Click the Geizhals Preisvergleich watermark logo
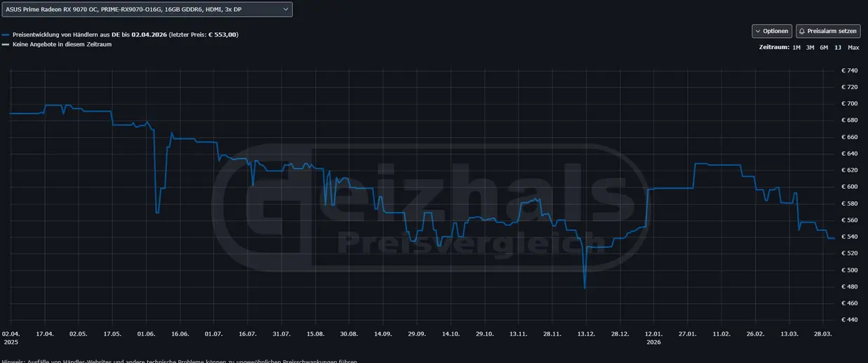Screen dimensions: 868x363 pyautogui.click(x=431, y=209)
